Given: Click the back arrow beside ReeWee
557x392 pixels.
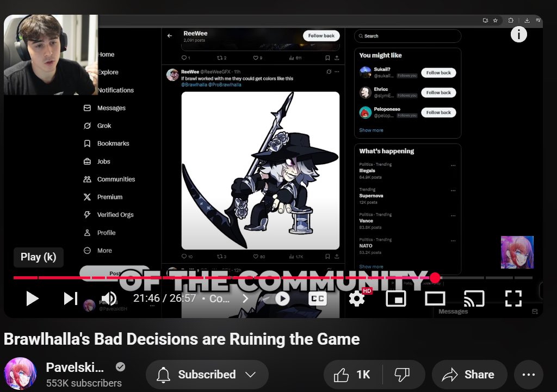Looking at the screenshot, I should pos(170,36).
